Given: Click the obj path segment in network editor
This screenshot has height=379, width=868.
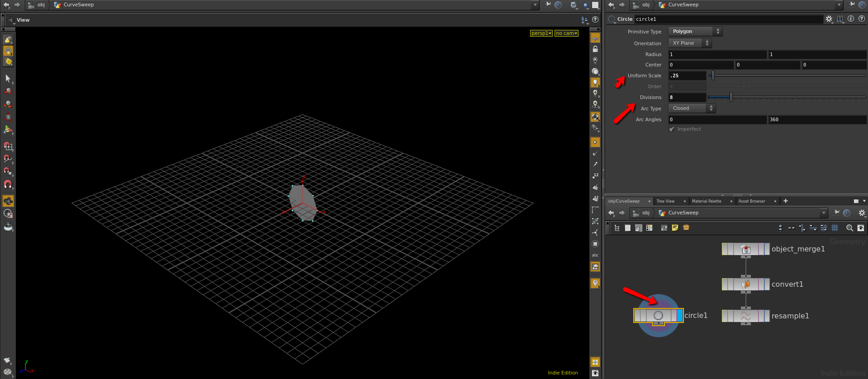Looking at the screenshot, I should 641,213.
